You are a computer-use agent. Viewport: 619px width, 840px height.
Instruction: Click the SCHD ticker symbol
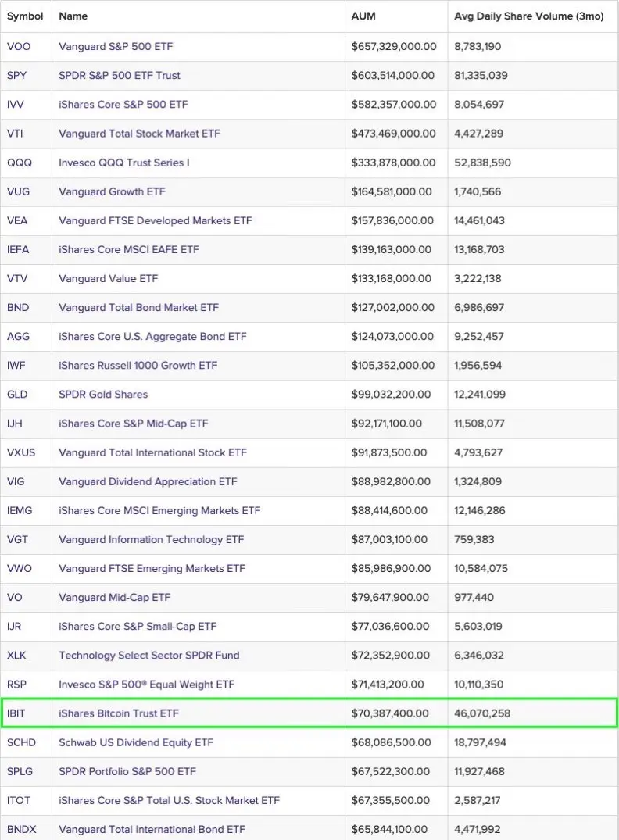tap(21, 742)
